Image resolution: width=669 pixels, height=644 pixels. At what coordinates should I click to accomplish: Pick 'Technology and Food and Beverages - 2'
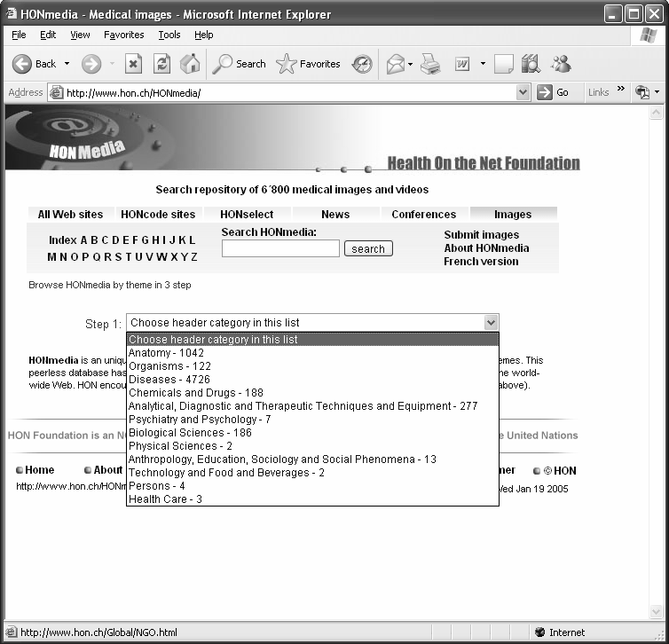pos(312,473)
